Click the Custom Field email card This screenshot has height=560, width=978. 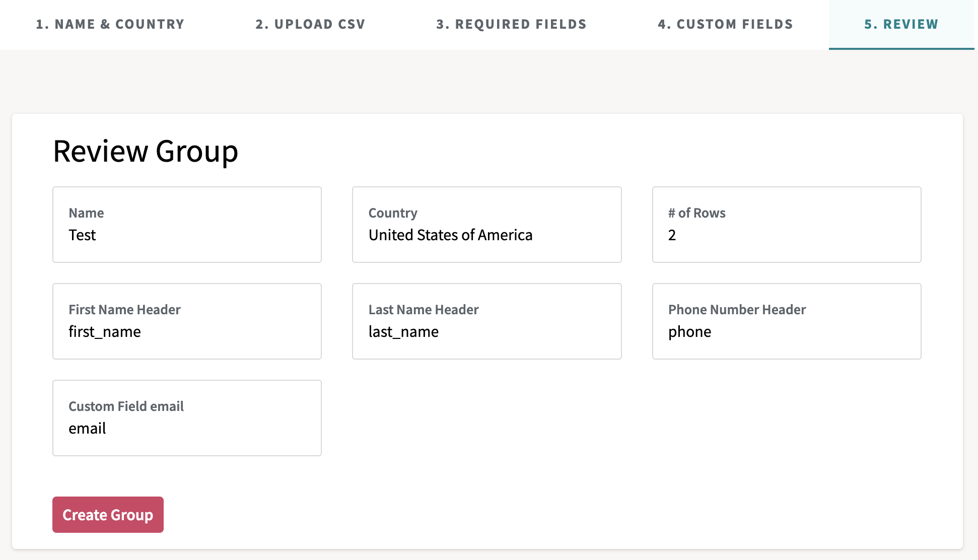pos(187,418)
